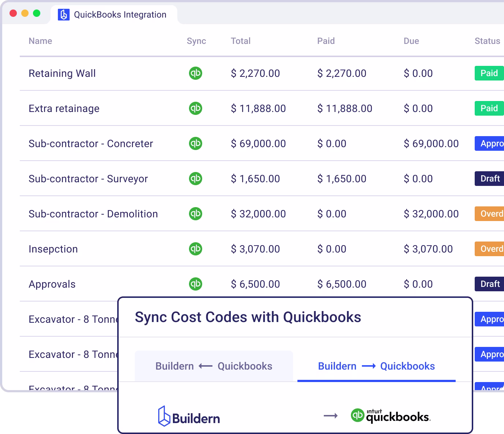
Task: Click Overdue badge in Insepction row
Action: 489,249
